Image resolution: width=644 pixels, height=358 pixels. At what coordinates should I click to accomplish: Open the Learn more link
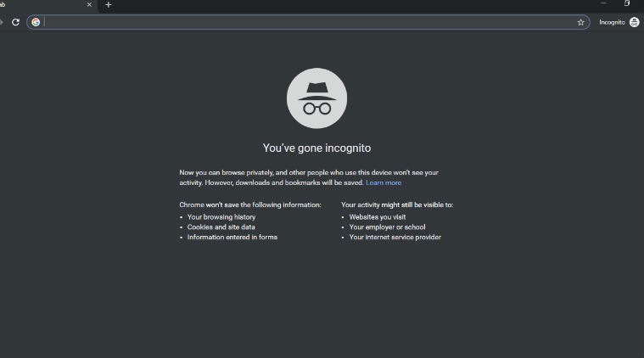[x=384, y=182]
